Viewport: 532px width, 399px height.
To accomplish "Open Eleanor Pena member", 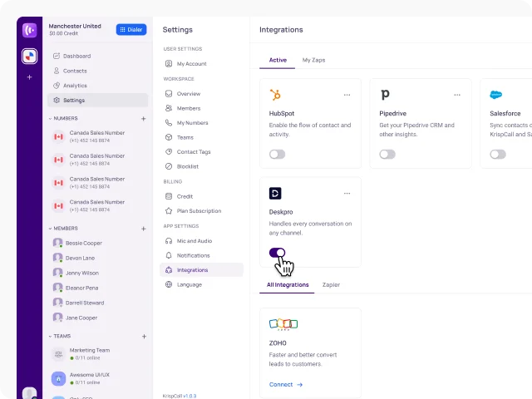I will [x=76, y=288].
